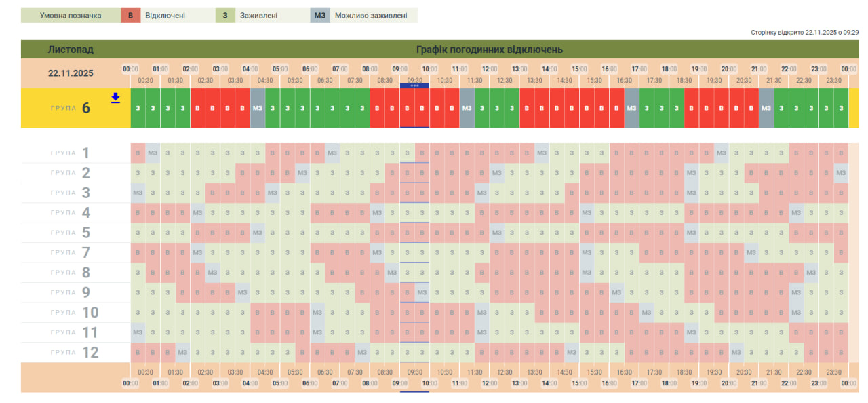
Task: Click the download icon beside Група 6
Action: point(115,98)
